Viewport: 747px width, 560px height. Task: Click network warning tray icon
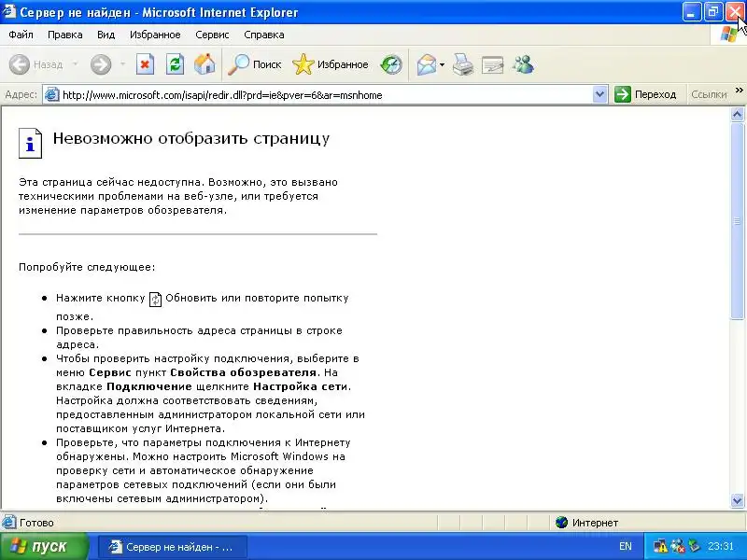coord(660,546)
